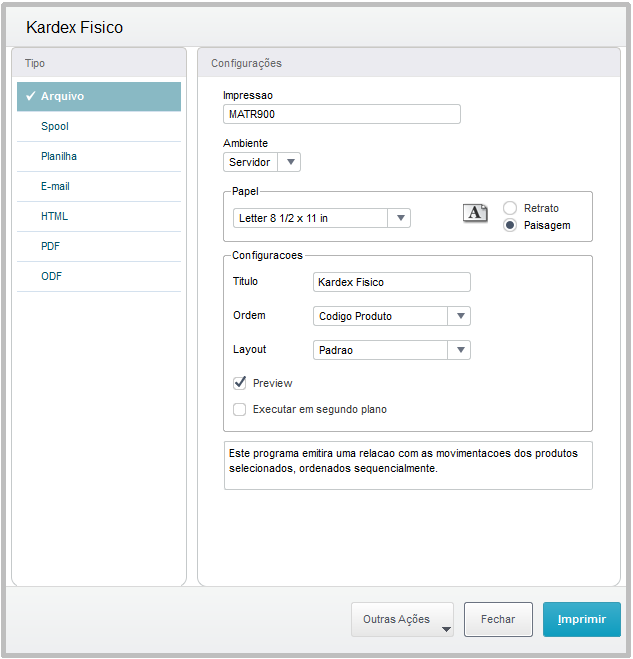Click the Imprimir button

pos(581,619)
